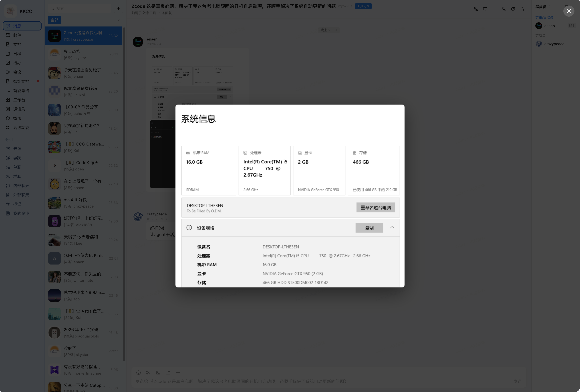The width and height of the screenshot is (580, 392).
Task: Open the 今天在路上看见她了 conversation
Action: click(83, 73)
